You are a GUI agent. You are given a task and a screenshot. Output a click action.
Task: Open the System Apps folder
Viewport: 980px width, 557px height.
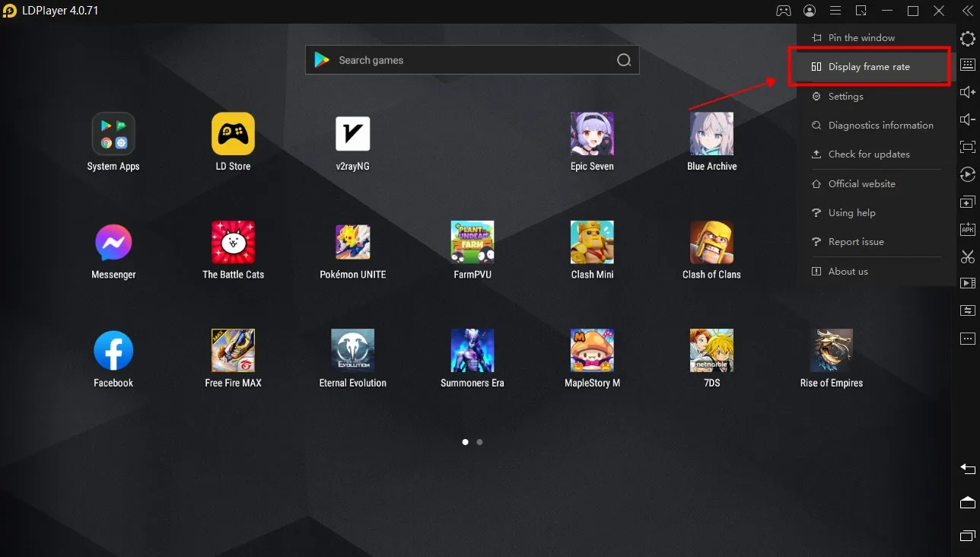click(113, 134)
